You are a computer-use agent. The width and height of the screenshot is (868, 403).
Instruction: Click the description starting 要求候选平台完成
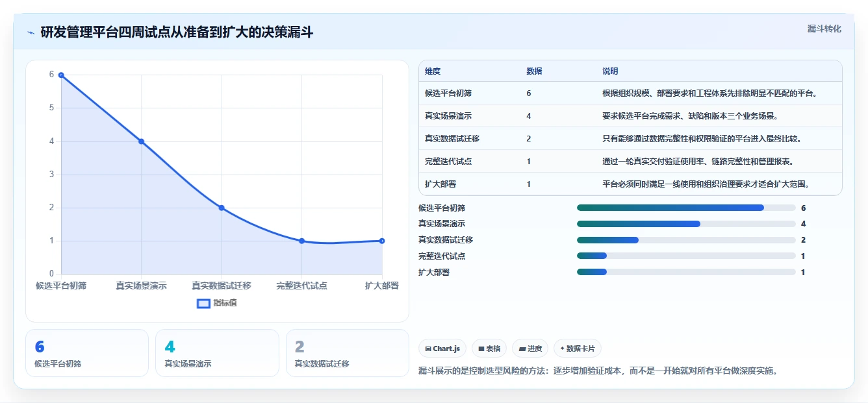pyautogui.click(x=690, y=116)
